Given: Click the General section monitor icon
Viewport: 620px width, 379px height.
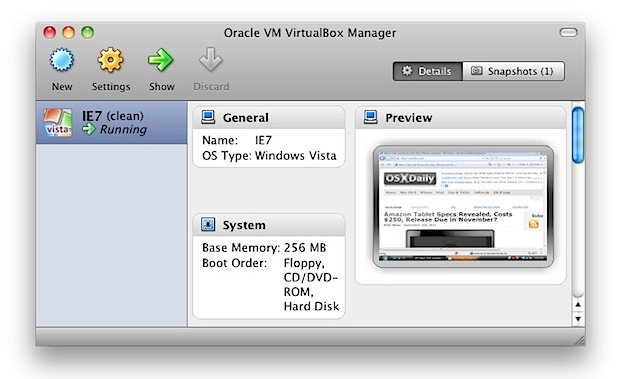Looking at the screenshot, I should click(208, 117).
